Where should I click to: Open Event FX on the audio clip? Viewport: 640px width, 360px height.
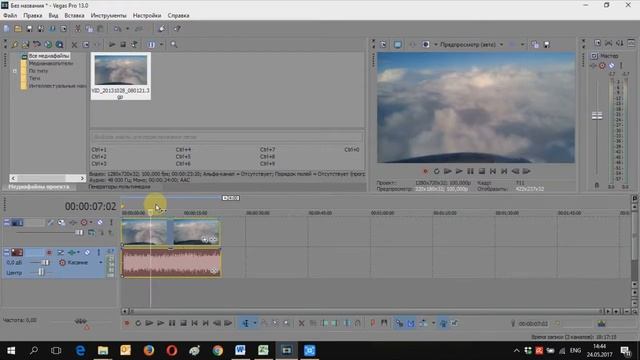point(214,271)
